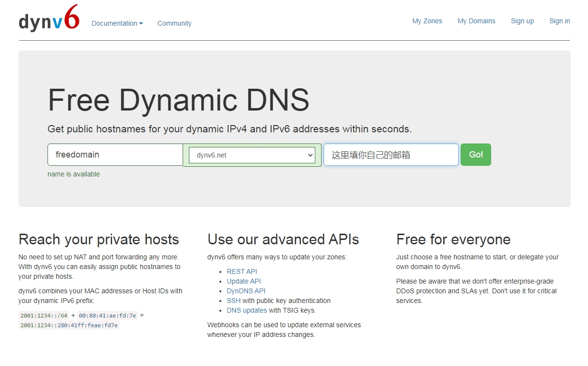588x366 pixels.
Task: Go to My Zones
Action: point(427,21)
